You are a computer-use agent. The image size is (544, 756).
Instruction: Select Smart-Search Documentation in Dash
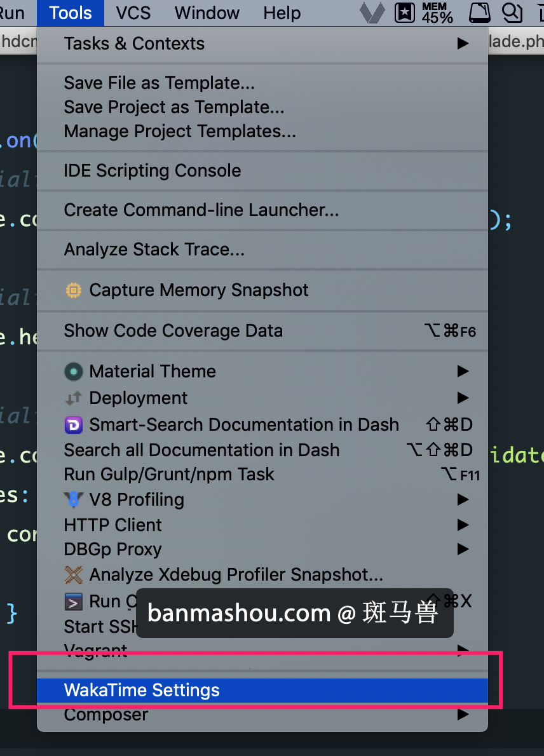pos(262,425)
